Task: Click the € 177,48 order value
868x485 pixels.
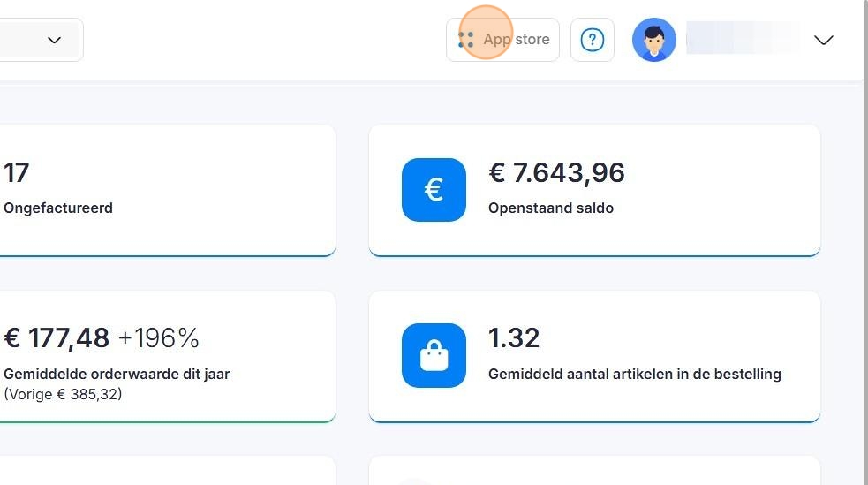Action: pyautogui.click(x=57, y=337)
